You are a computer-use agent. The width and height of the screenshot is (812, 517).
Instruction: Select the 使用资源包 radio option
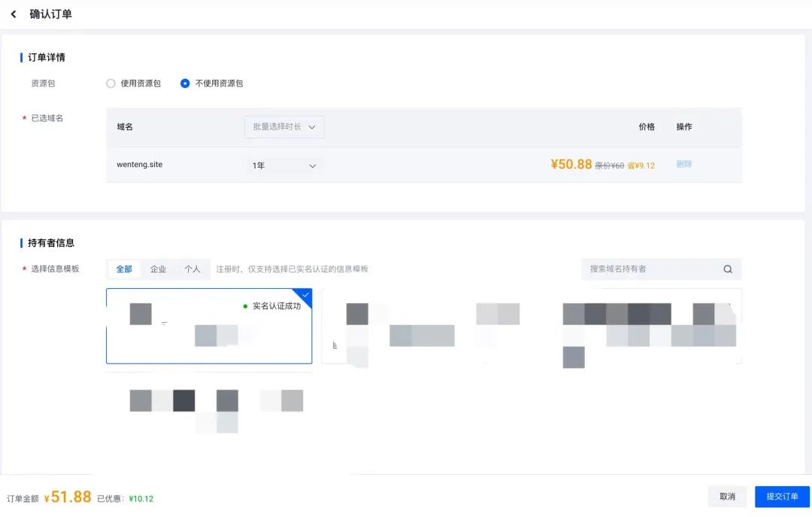point(111,84)
